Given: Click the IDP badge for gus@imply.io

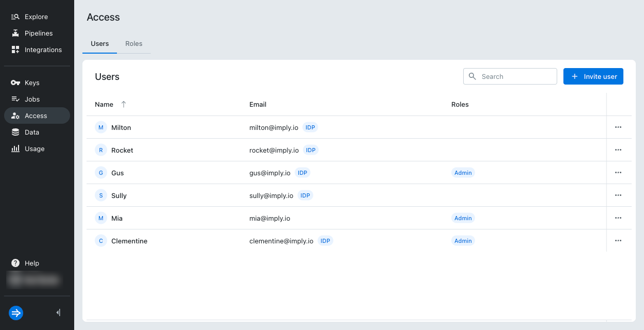Looking at the screenshot, I should pos(302,173).
